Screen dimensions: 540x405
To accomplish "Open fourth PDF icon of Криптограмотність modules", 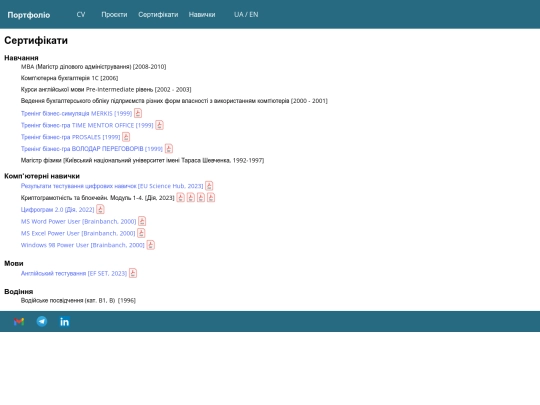I will 211,197.
